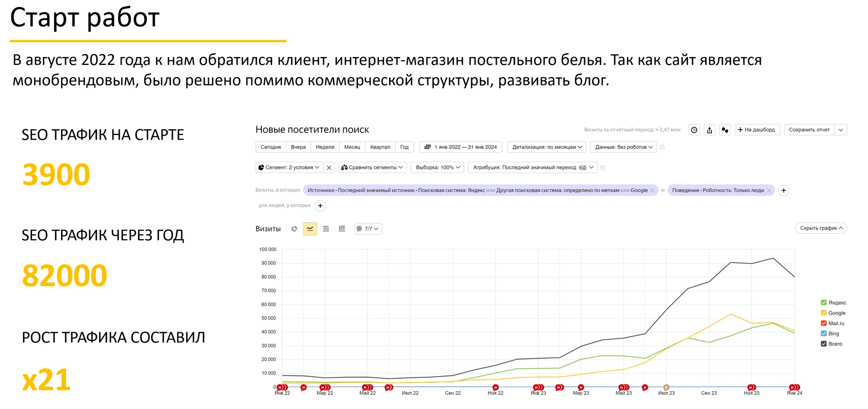Select the Вчера period tab
The image size is (868, 409).
coord(298,147)
